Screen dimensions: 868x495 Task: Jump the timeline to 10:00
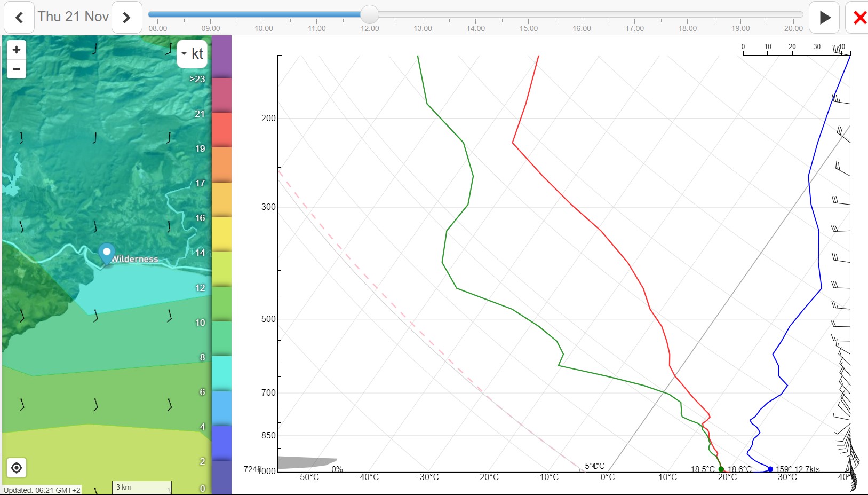coord(264,28)
